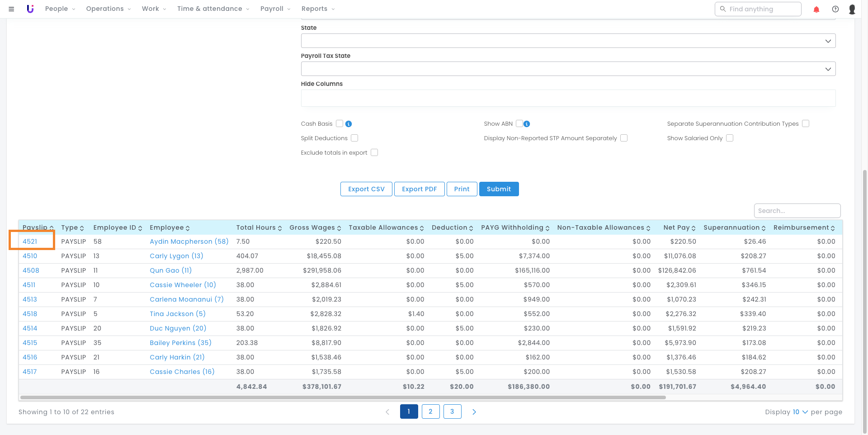
Task: Tick the Split Deductions checkbox
Action: [x=354, y=138]
